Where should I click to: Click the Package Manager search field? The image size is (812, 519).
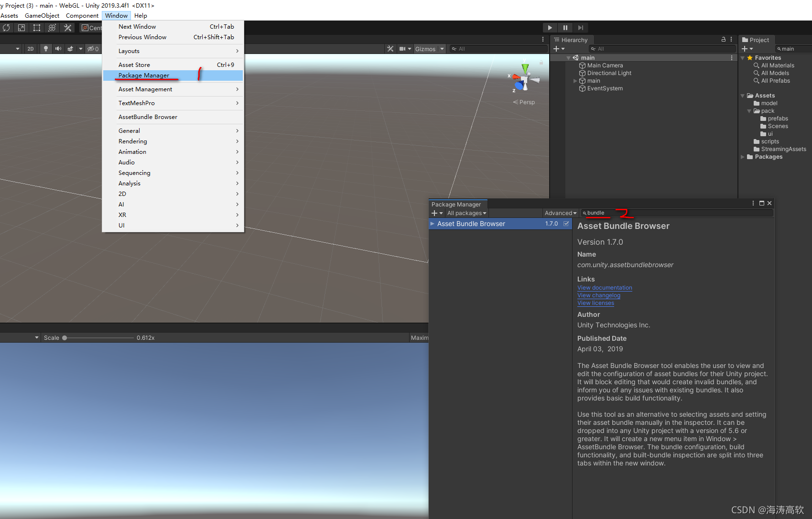[677, 213]
